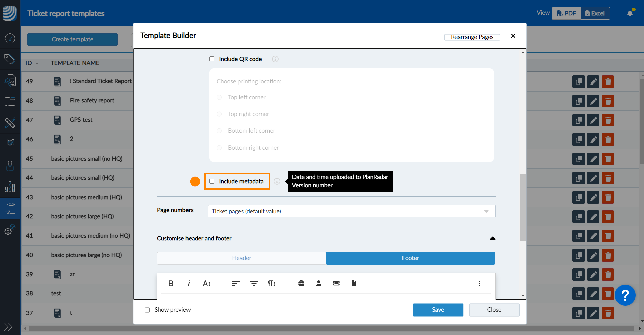Edit Fire safety report with pencil icon

[593, 101]
